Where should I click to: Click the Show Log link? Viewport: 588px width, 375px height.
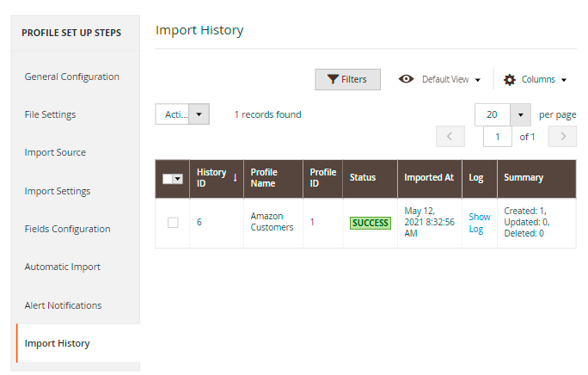coord(479,223)
